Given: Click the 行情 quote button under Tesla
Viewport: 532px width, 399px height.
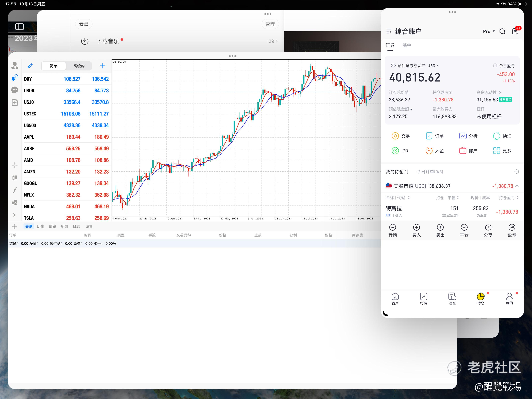Looking at the screenshot, I should tap(393, 230).
